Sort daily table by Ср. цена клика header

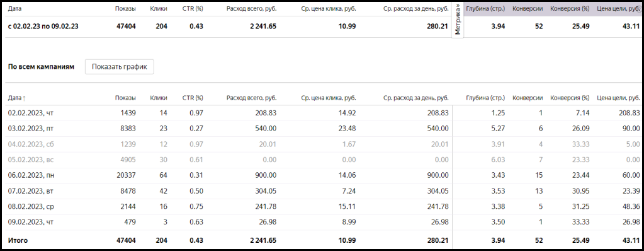click(x=328, y=98)
